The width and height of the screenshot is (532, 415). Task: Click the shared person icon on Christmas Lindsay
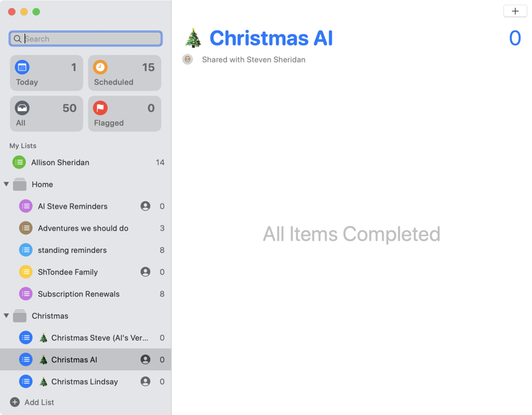(x=145, y=382)
